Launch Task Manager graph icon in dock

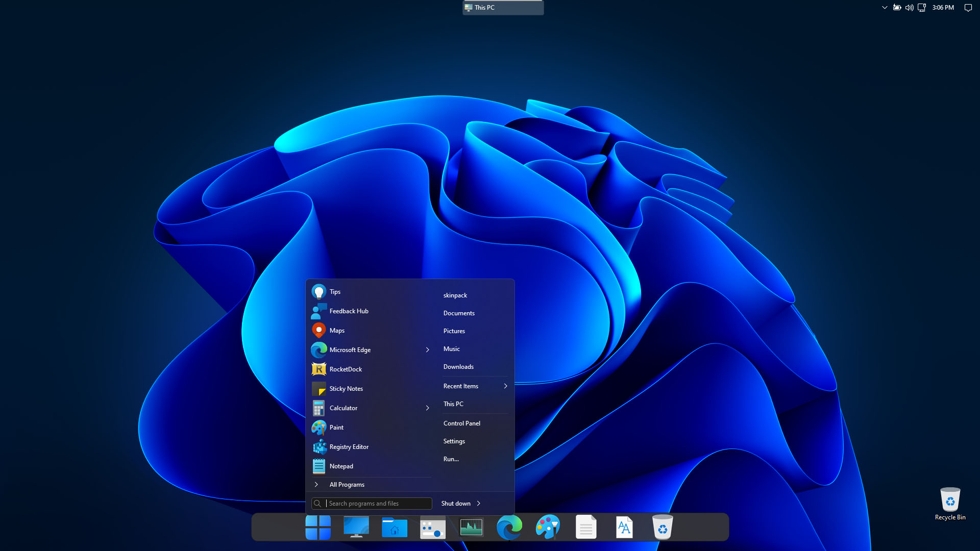[x=471, y=527]
